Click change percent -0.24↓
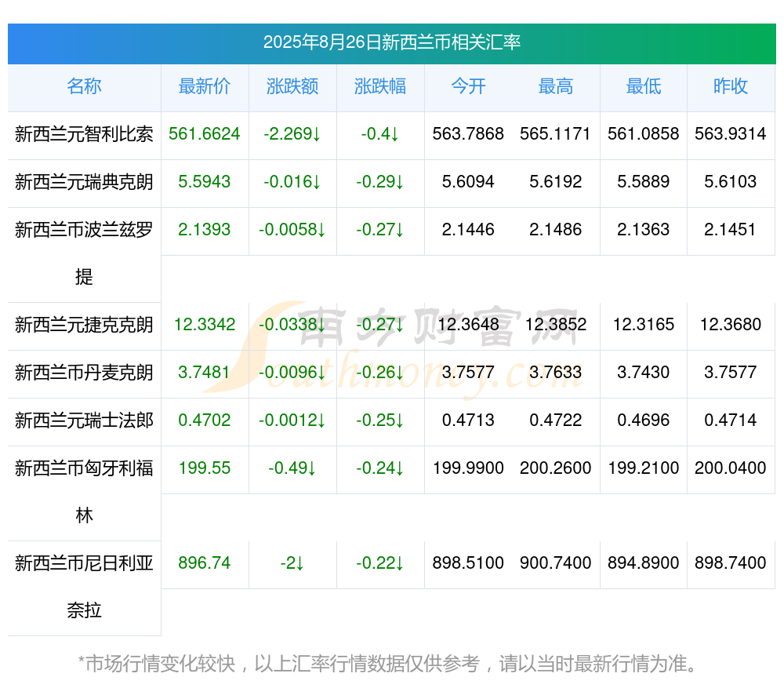The width and height of the screenshot is (784, 688). 380,468
